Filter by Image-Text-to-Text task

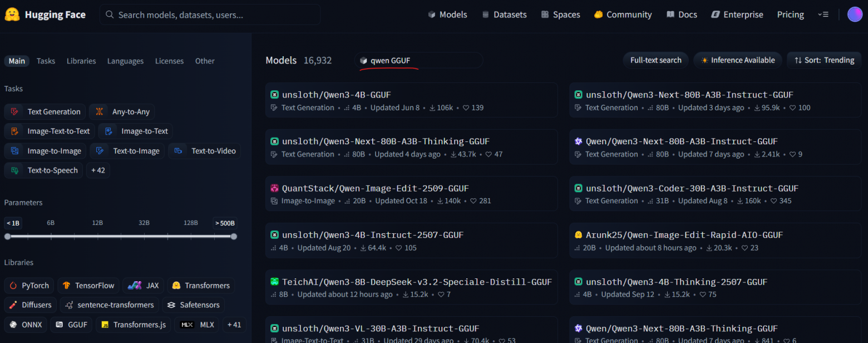[x=50, y=131]
